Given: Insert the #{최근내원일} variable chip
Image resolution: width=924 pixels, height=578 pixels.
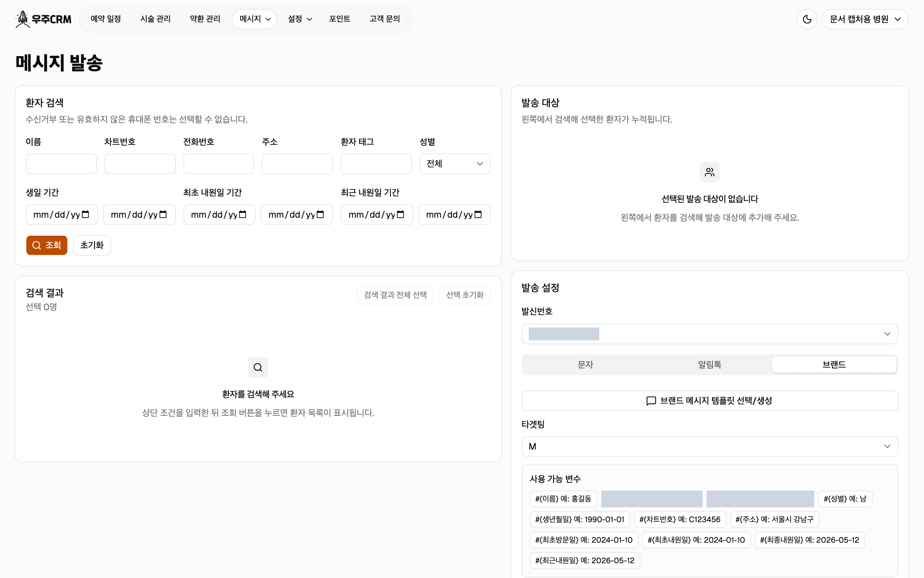Looking at the screenshot, I should [x=585, y=561].
